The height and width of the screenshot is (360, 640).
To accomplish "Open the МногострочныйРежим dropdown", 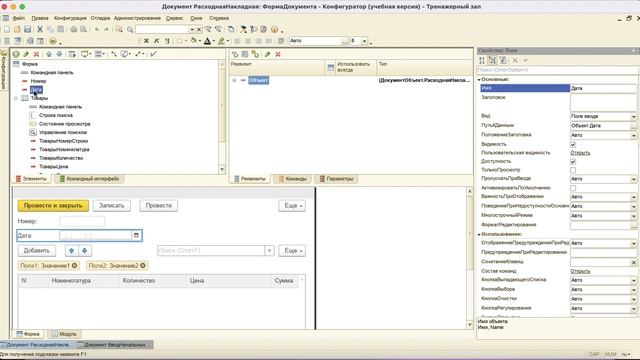I will point(633,216).
